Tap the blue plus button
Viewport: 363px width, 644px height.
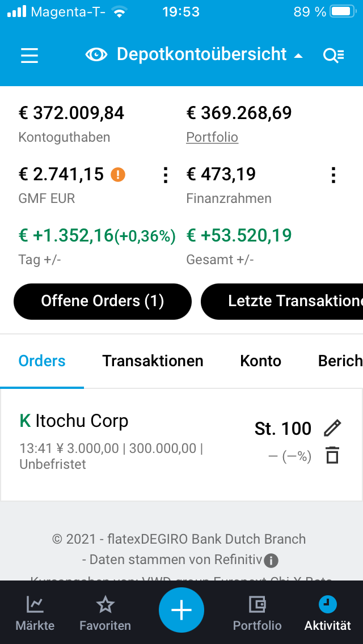tap(181, 610)
